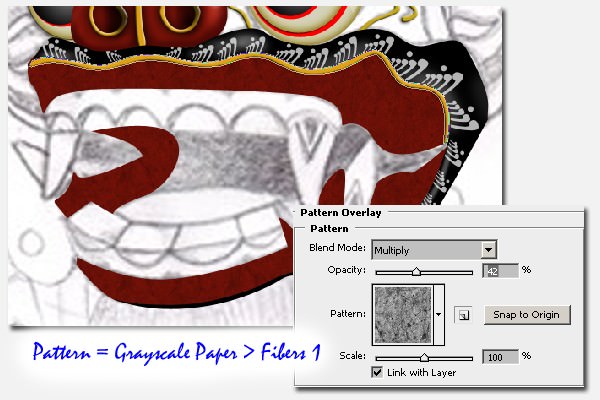Toggle the Link with Layer checkbox
This screenshot has width=600, height=400.
click(377, 372)
